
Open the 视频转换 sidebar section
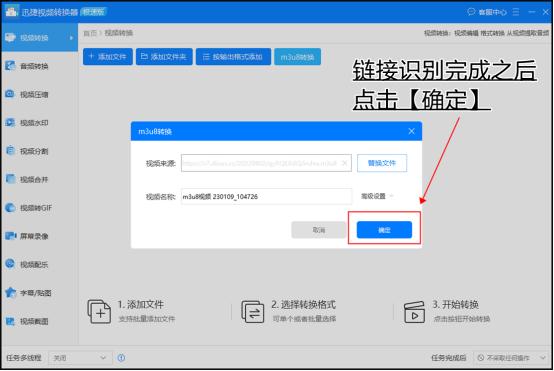pos(40,37)
